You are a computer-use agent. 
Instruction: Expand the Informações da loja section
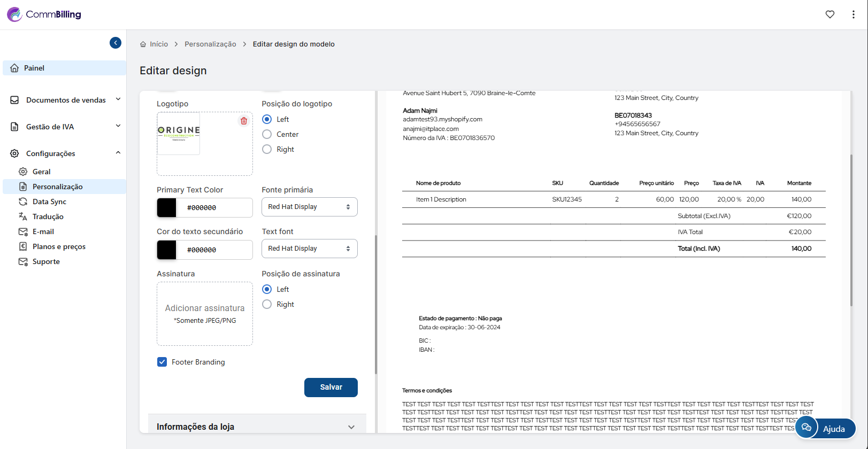pos(257,427)
